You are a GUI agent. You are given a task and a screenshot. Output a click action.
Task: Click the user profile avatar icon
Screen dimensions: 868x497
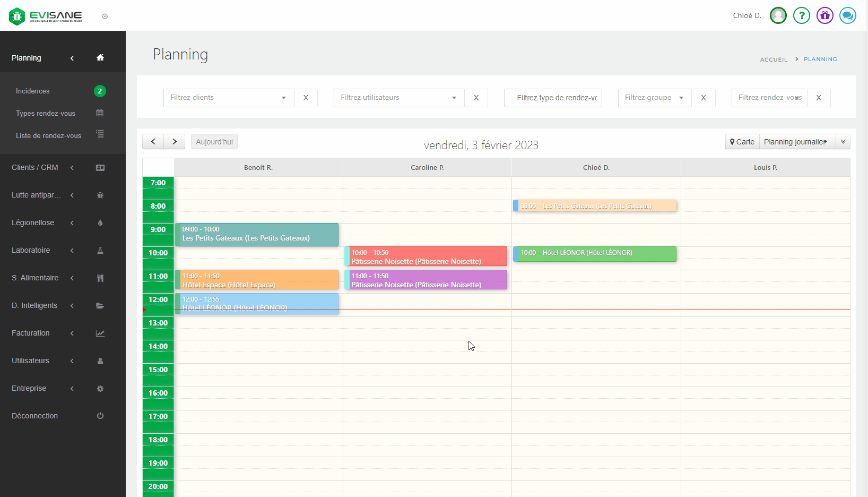(x=778, y=15)
